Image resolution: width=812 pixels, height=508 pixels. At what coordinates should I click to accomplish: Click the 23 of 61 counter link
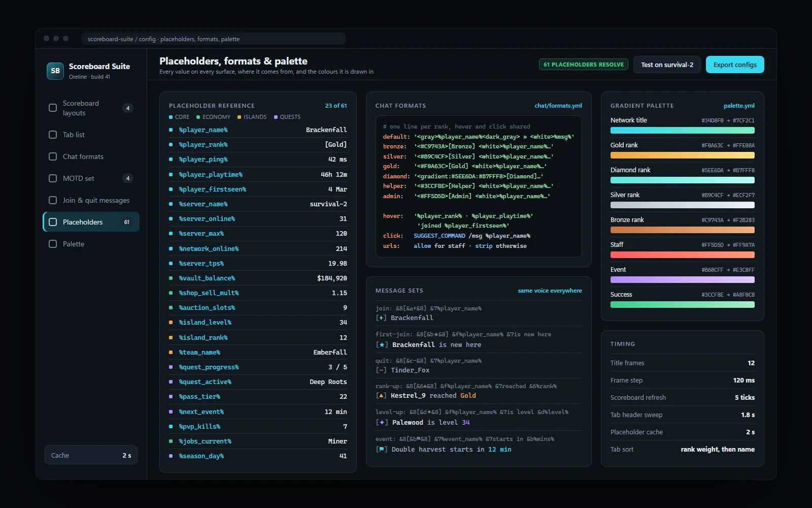336,106
